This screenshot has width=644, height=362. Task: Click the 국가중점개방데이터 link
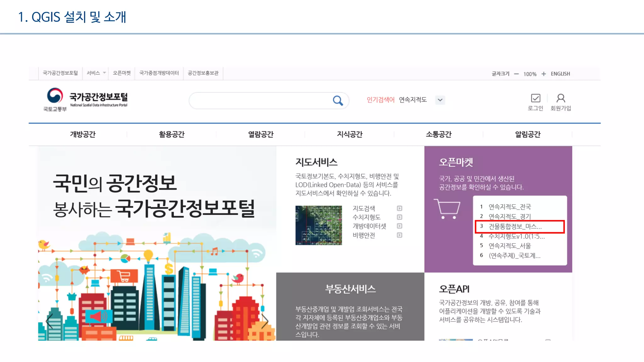coord(159,73)
